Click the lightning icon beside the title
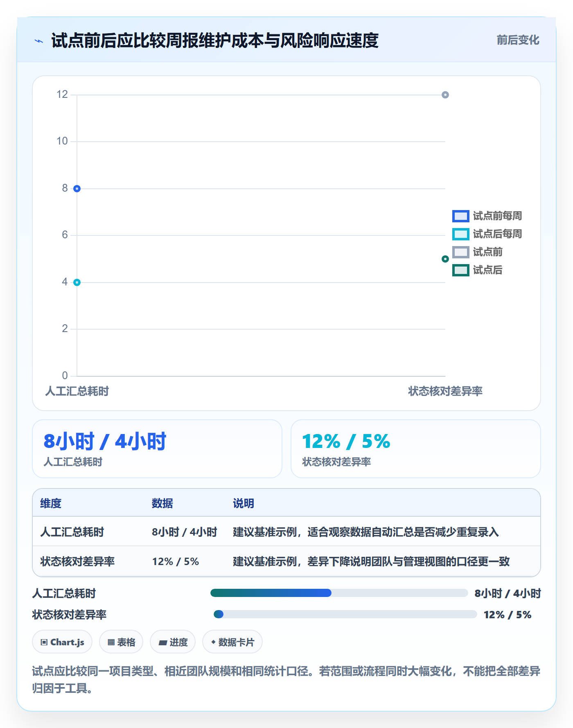The width and height of the screenshot is (573, 728). 39,41
